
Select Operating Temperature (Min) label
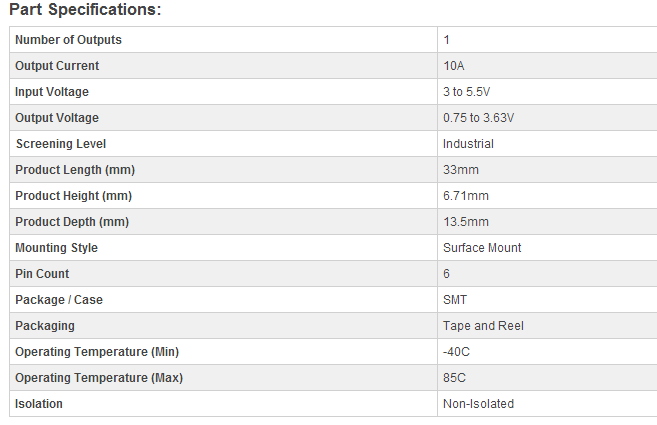point(97,352)
